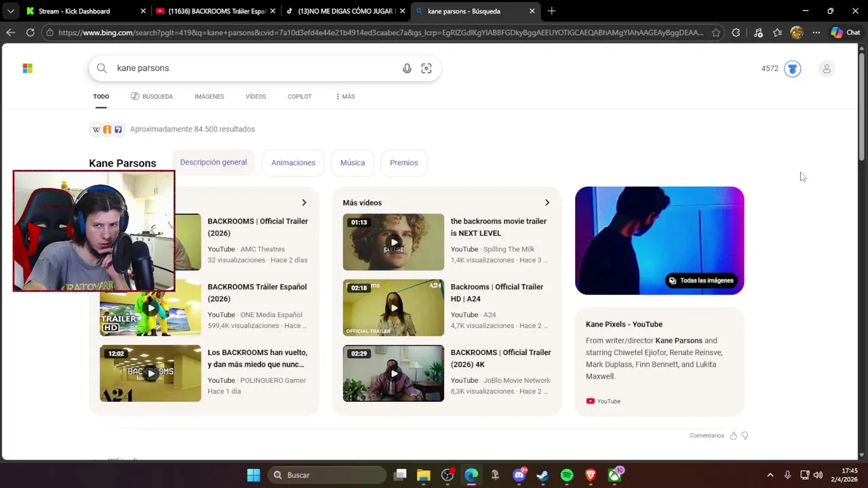Image resolution: width=868 pixels, height=488 pixels.
Task: Go back with the browser back arrow
Action: pyautogui.click(x=10, y=33)
